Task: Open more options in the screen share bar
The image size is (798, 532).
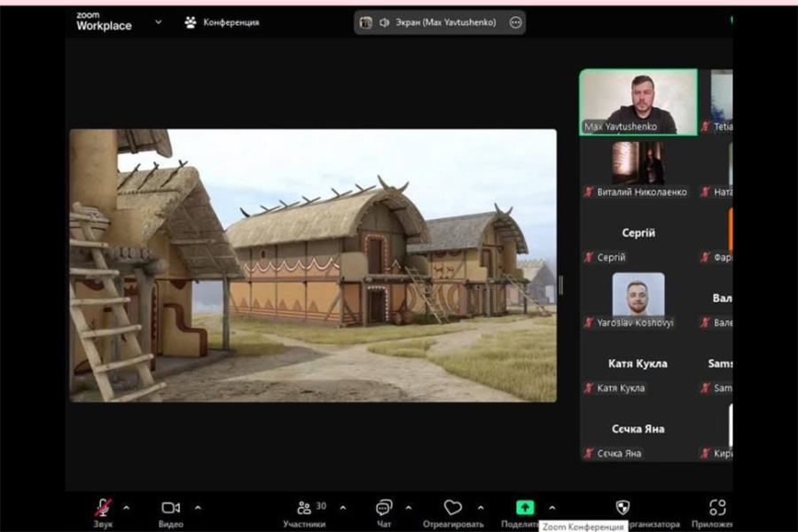Action: pyautogui.click(x=515, y=22)
